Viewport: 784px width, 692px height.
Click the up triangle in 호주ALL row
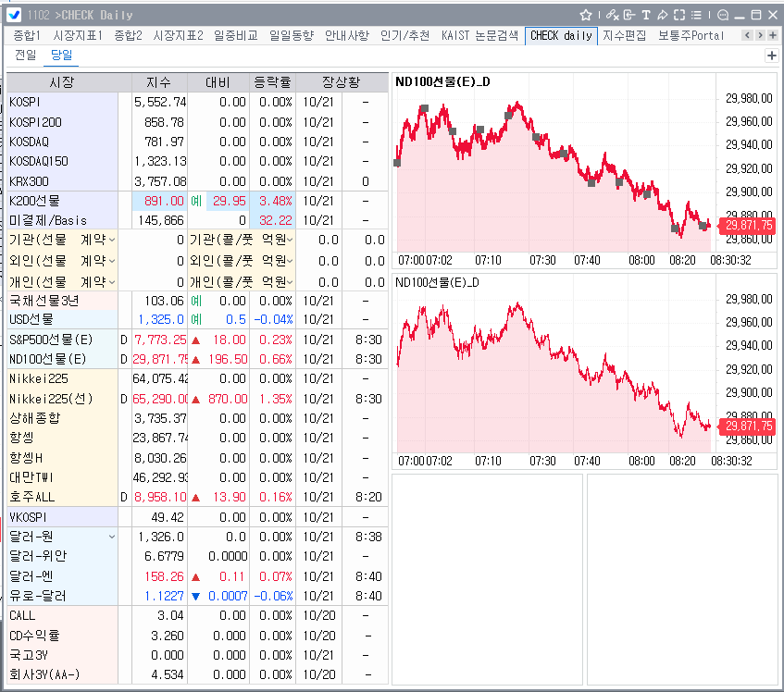[x=196, y=498]
